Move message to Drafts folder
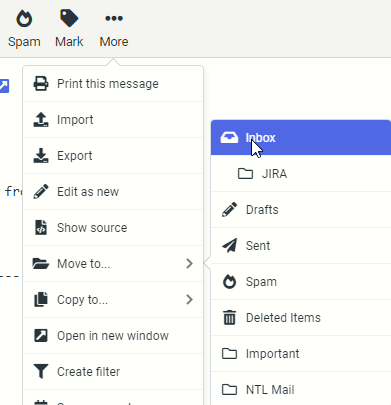This screenshot has height=405, width=391. (301, 210)
